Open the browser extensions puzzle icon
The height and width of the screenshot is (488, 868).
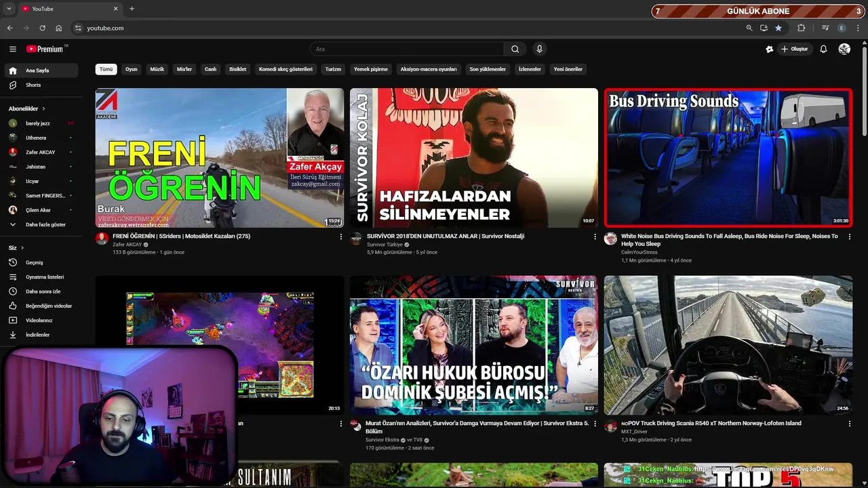801,28
